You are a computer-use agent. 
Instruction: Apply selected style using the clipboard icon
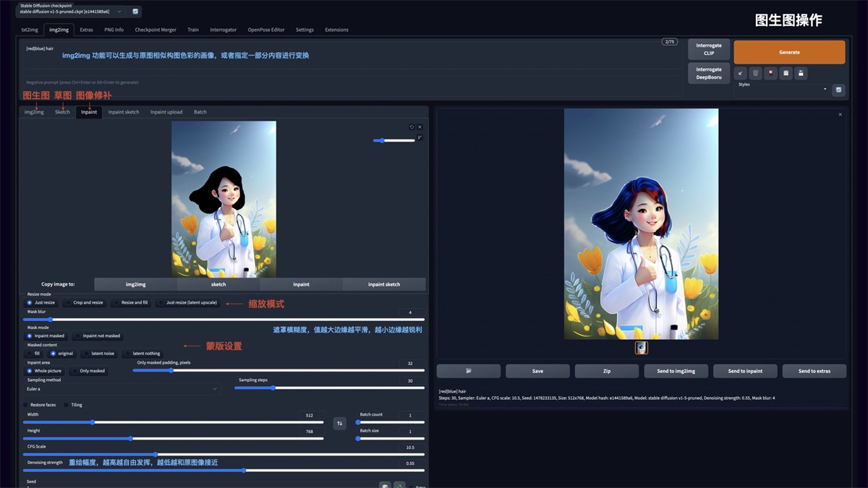tap(786, 73)
